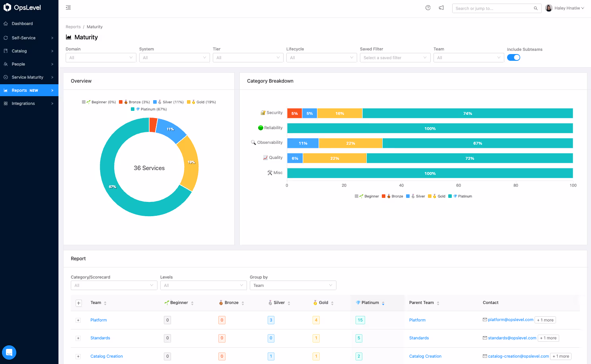591x364 pixels.
Task: Sort by Parent Team column arrows
Action: [438, 303]
